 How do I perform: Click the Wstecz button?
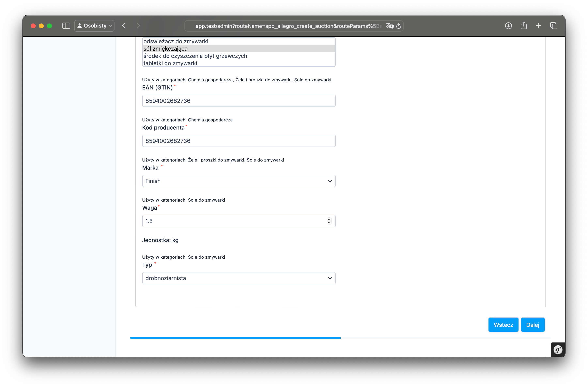[x=503, y=324]
